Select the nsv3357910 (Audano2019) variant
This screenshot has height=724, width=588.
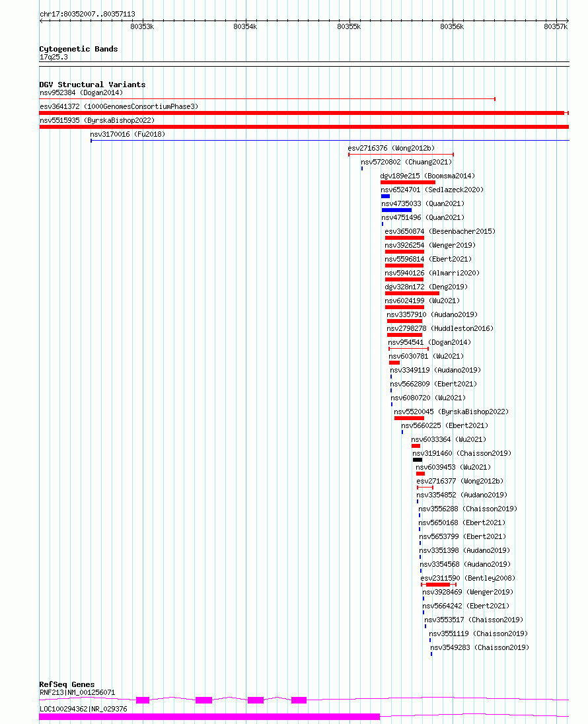coord(432,314)
